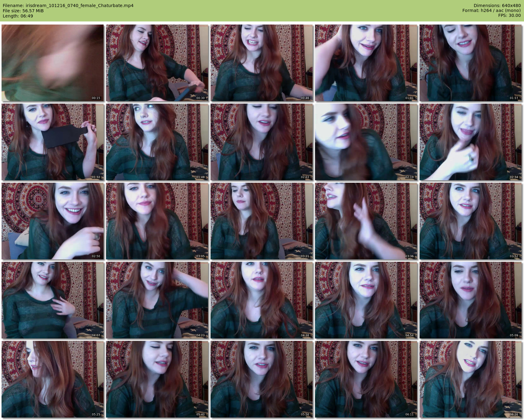The height and width of the screenshot is (420, 524).
Task: Click the 'Format: h264 / aac (mono)' line
Action: 492,10
